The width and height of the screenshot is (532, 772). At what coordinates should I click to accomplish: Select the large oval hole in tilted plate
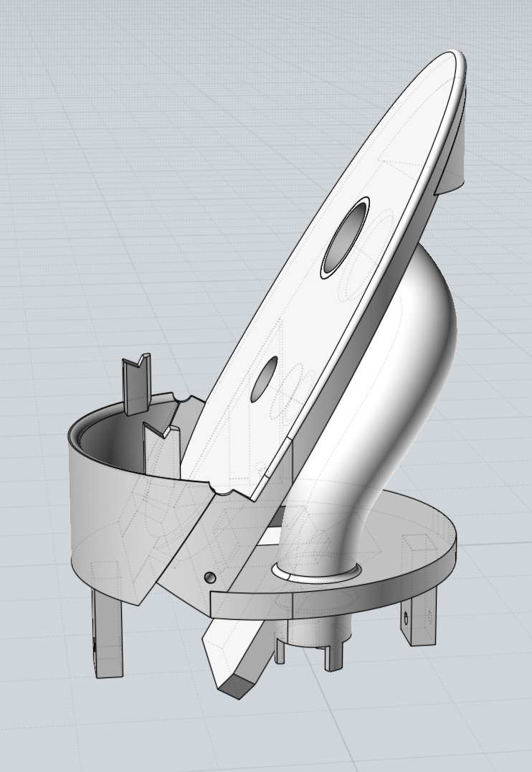(346, 238)
